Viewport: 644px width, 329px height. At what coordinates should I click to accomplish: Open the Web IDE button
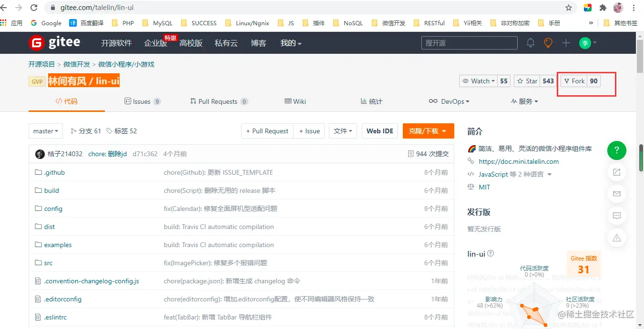pos(380,131)
